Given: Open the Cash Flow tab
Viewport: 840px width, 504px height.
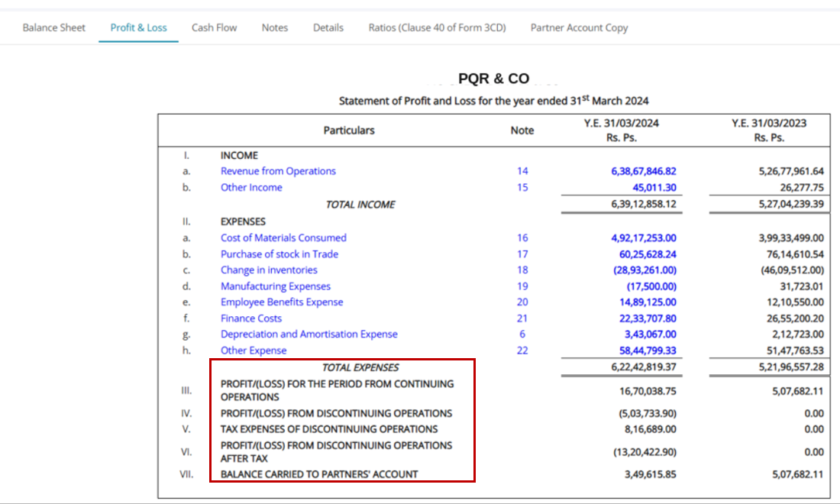Looking at the screenshot, I should pos(215,27).
